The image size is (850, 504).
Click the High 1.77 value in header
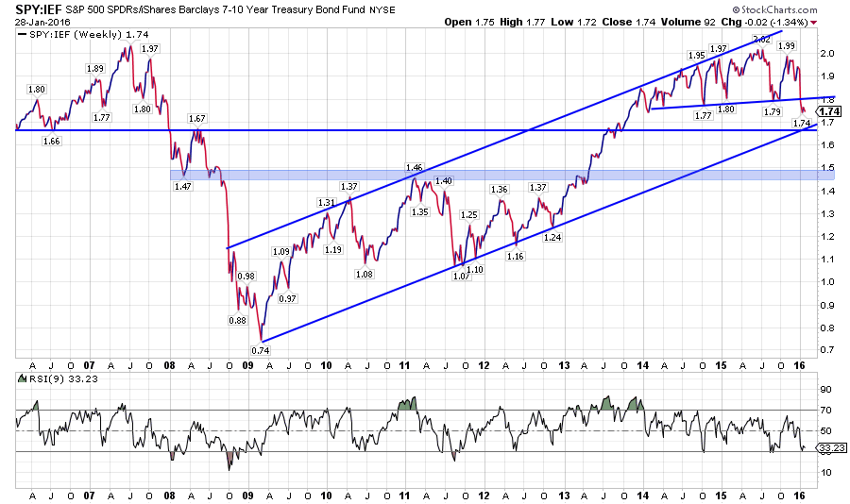(x=522, y=23)
